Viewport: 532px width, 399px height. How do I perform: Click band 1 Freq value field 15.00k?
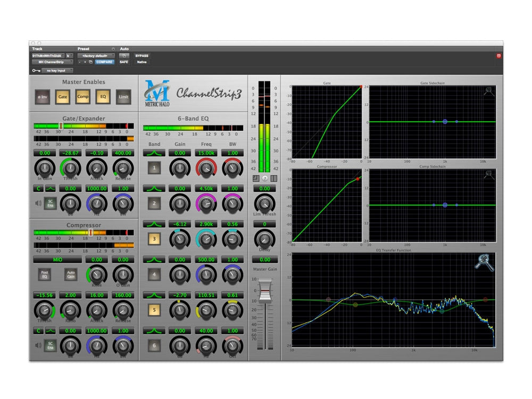pos(206,153)
